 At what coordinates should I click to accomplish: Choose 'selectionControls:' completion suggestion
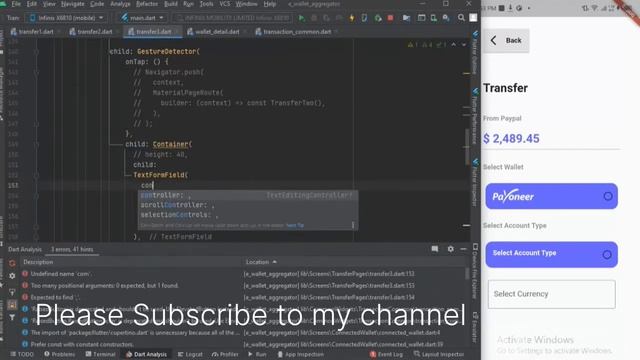click(248, 215)
